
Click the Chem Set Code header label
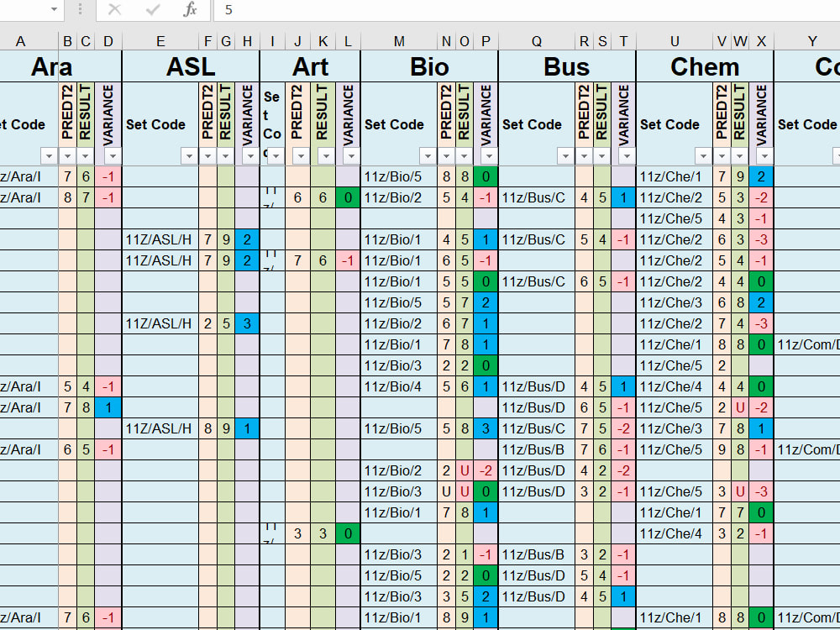click(x=669, y=124)
